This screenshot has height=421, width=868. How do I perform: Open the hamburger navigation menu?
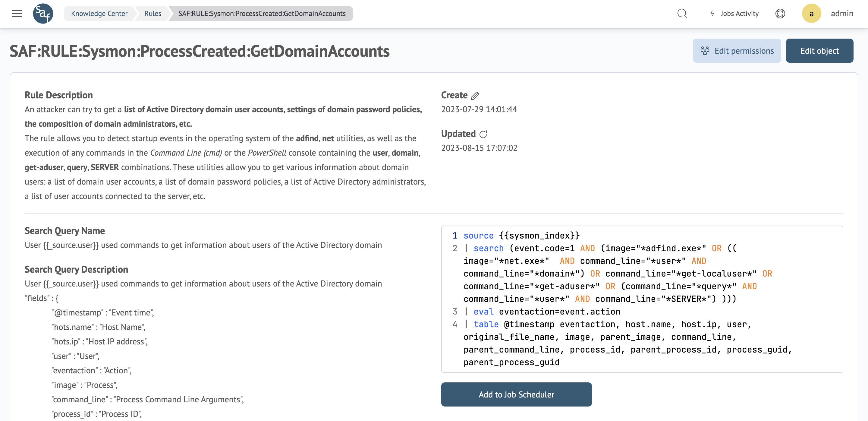[17, 14]
